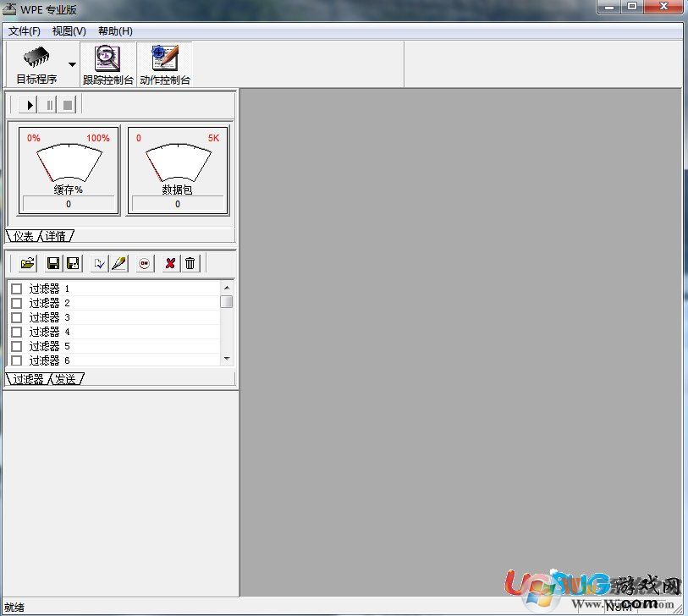Switch to the 发送 tab
The width and height of the screenshot is (688, 616).
pyautogui.click(x=66, y=378)
